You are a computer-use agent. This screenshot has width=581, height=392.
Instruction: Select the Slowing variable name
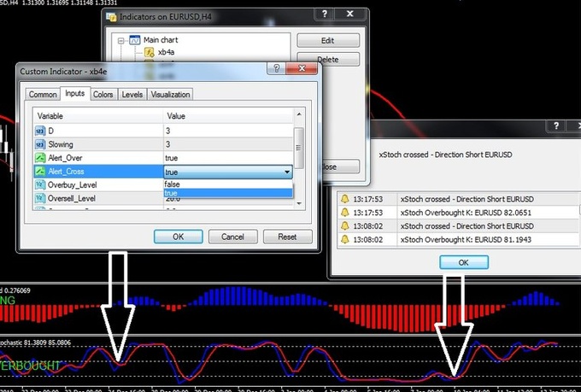pyautogui.click(x=61, y=144)
